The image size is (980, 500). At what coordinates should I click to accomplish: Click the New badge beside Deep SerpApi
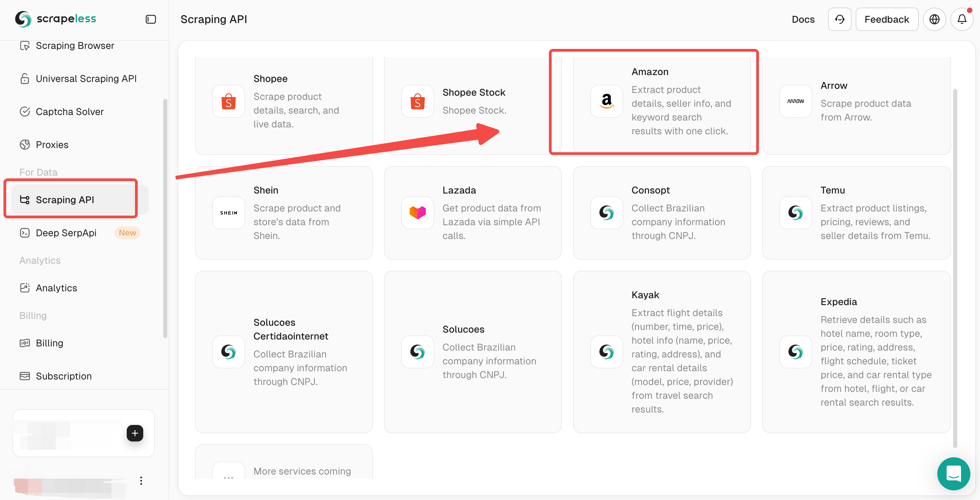(x=127, y=232)
